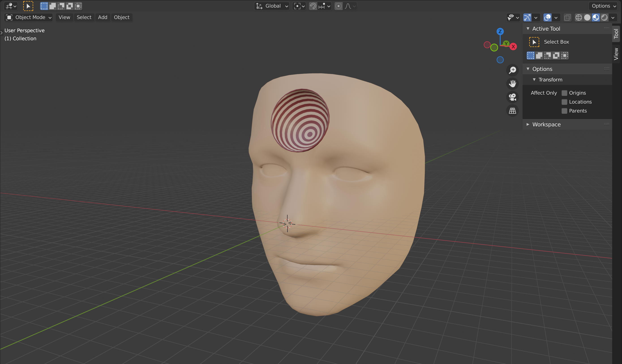Click the 3D cursor on the nose
622x364 pixels.
[x=287, y=224]
